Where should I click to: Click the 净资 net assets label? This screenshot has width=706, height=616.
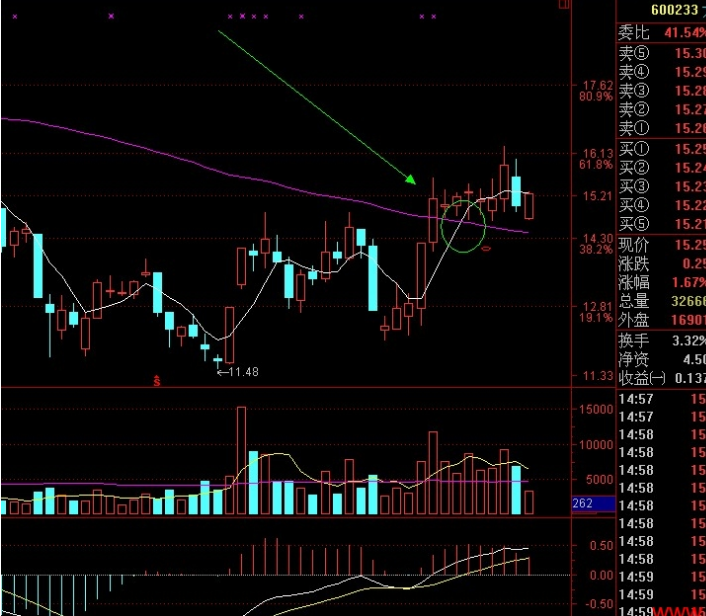pos(634,359)
